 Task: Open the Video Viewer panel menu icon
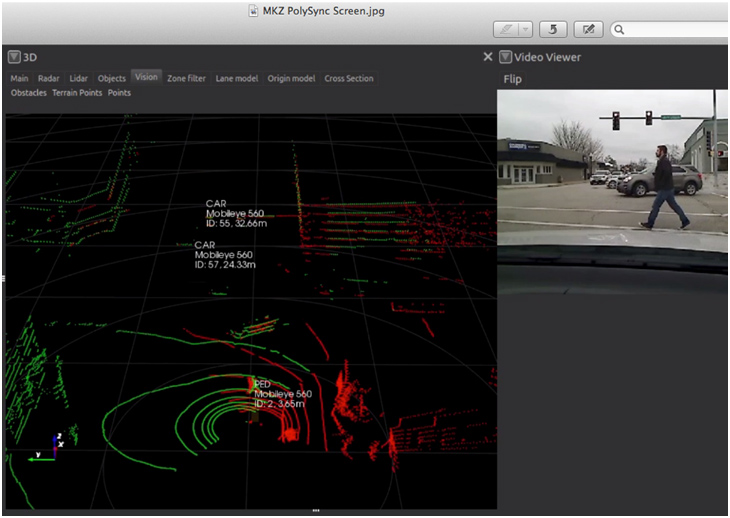(x=506, y=57)
